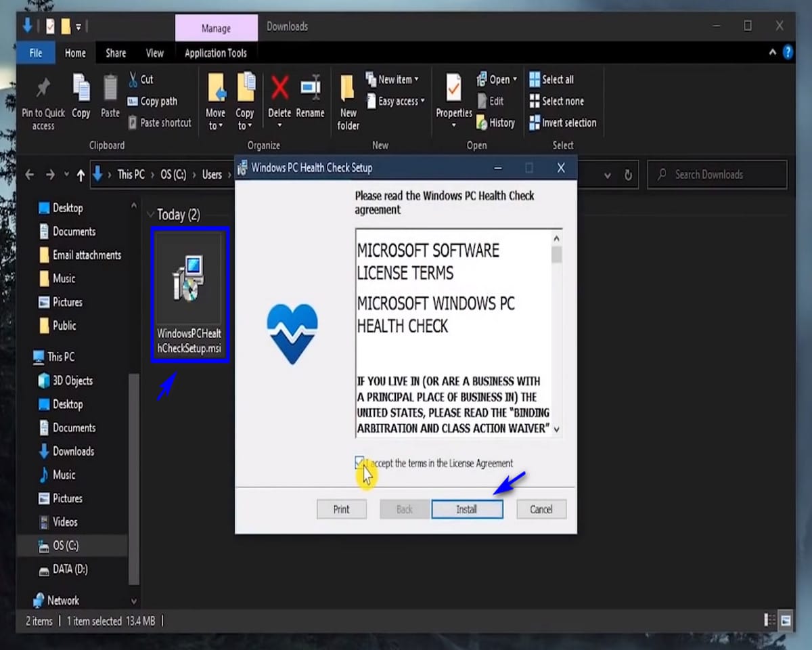The image size is (812, 650).
Task: Refresh the Downloads folder view
Action: tap(628, 175)
